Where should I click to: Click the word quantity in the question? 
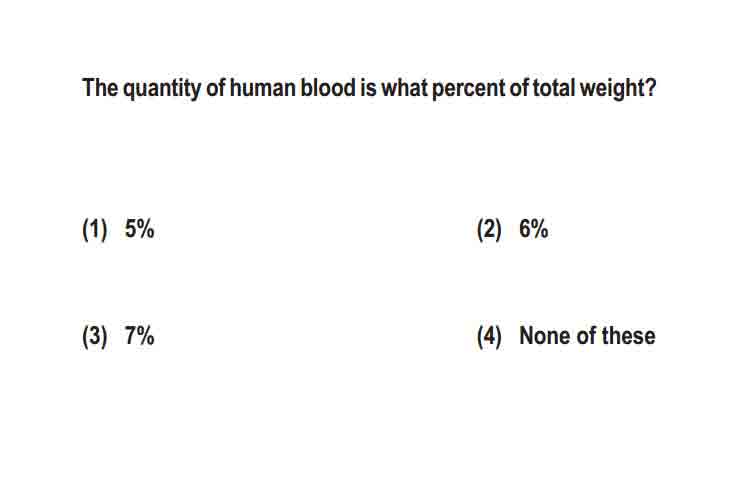[x=162, y=89]
